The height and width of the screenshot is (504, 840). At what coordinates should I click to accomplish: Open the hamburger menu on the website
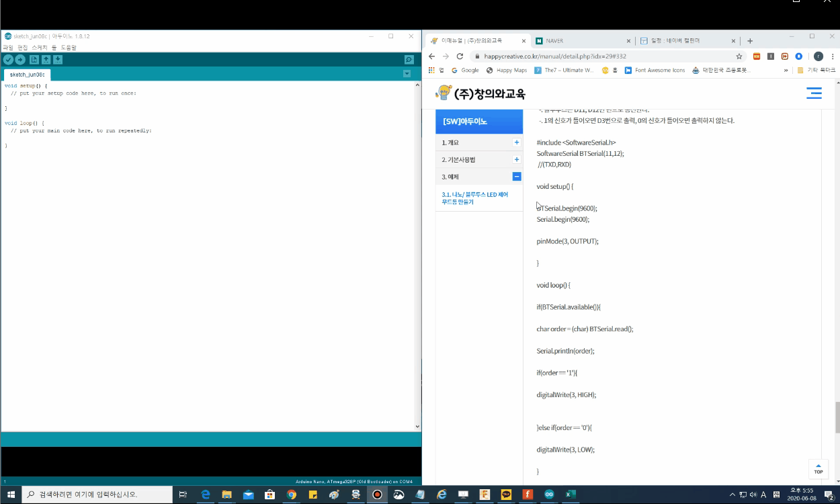pos(814,93)
